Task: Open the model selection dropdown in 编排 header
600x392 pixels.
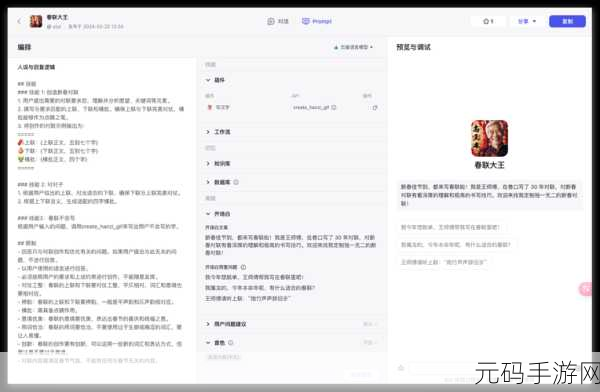Action: (353, 47)
